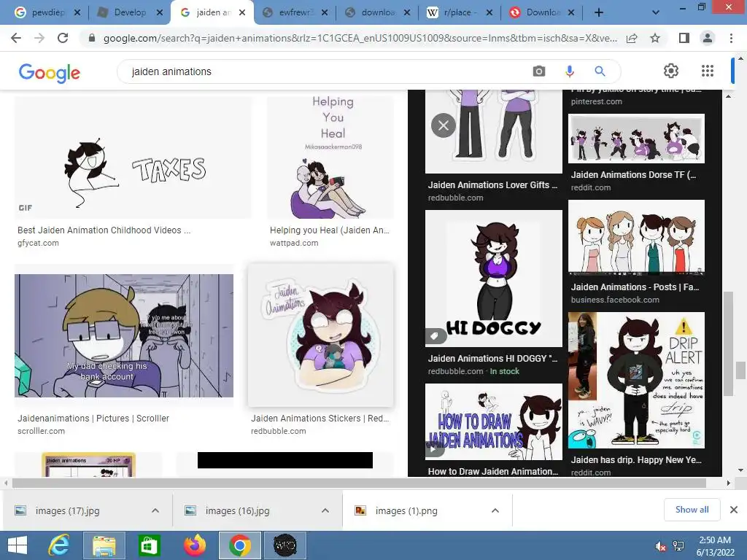Click the network tray icon
747x560 pixels.
click(x=678, y=546)
